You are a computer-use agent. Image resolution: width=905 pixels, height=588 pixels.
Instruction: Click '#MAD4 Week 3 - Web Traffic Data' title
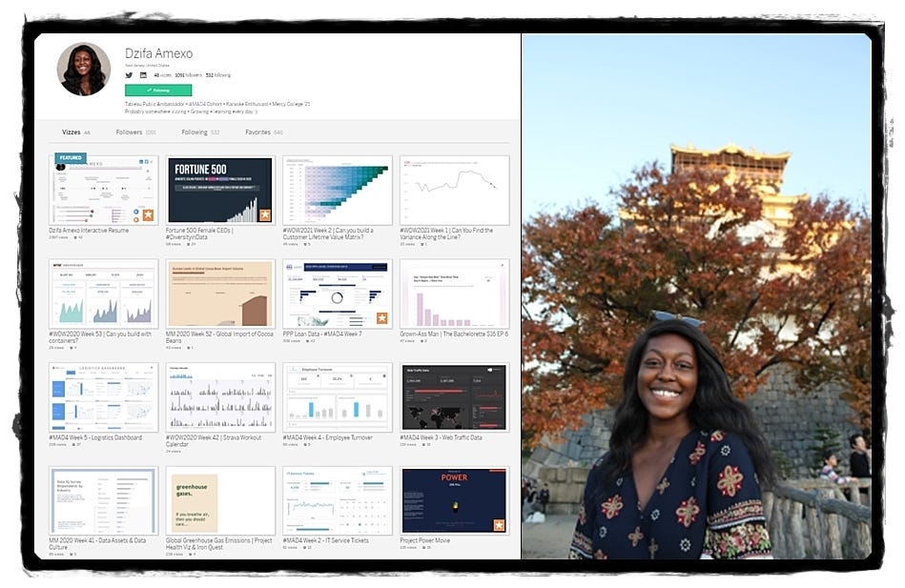[x=441, y=437]
